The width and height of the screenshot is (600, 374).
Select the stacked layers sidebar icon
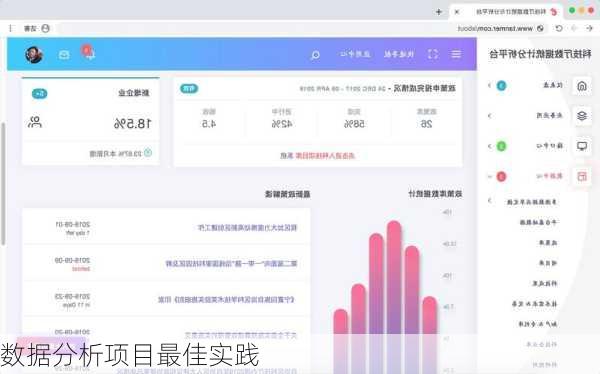(x=582, y=116)
